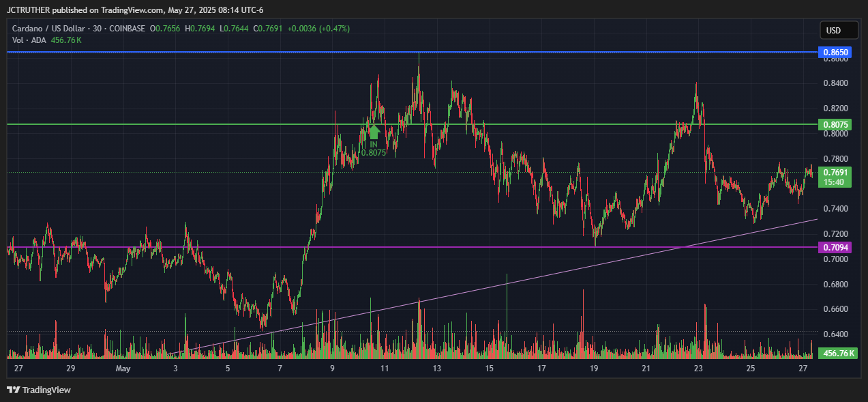This screenshot has height=402, width=868.
Task: Click the 456.76K value beside Vol ADA
Action: [x=66, y=40]
